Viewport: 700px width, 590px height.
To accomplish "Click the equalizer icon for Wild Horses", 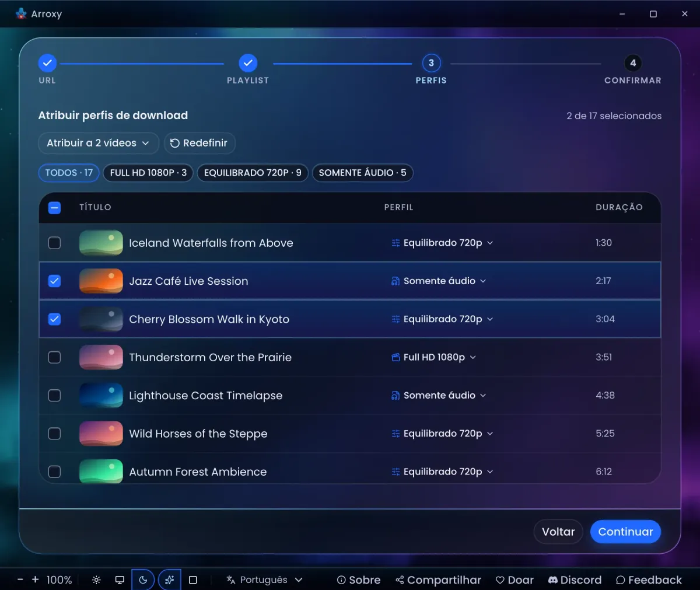I will point(395,434).
